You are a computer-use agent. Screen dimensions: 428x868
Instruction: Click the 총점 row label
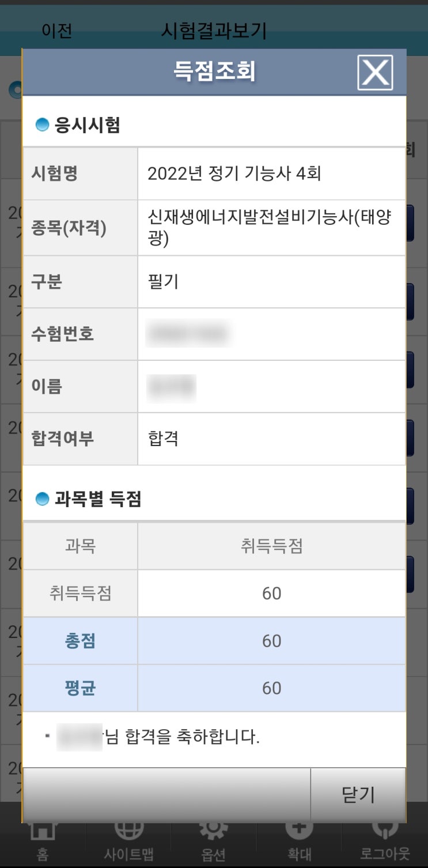point(80,641)
